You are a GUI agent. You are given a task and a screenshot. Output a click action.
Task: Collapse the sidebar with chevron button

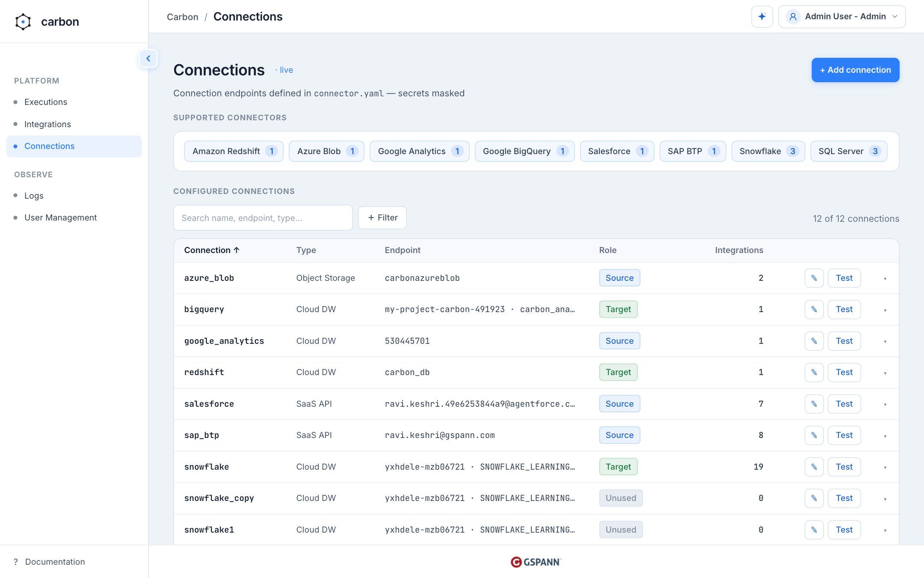click(x=148, y=59)
